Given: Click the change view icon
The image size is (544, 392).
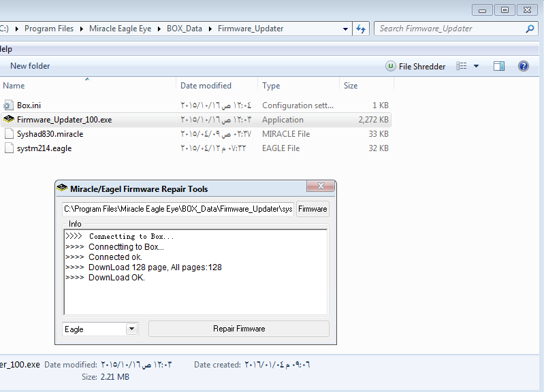Looking at the screenshot, I should (462, 66).
